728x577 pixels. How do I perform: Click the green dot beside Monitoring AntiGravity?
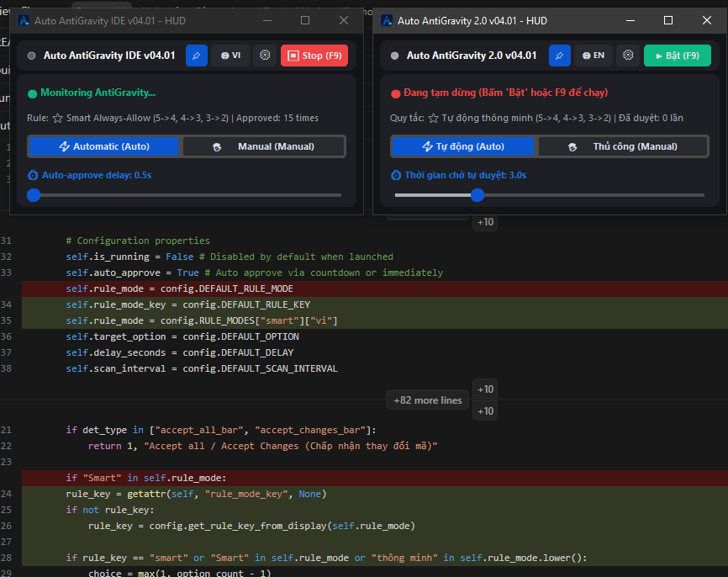pos(32,94)
